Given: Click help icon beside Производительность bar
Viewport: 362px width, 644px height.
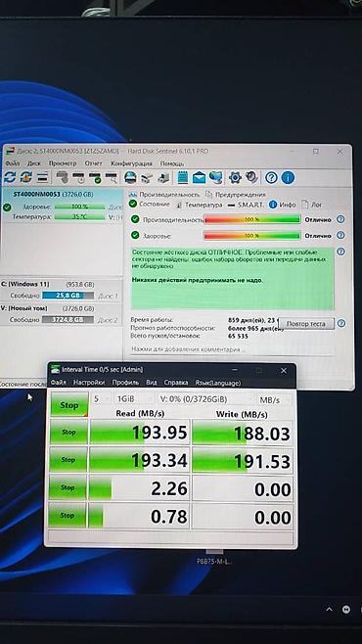Looking at the screenshot, I should (x=340, y=219).
